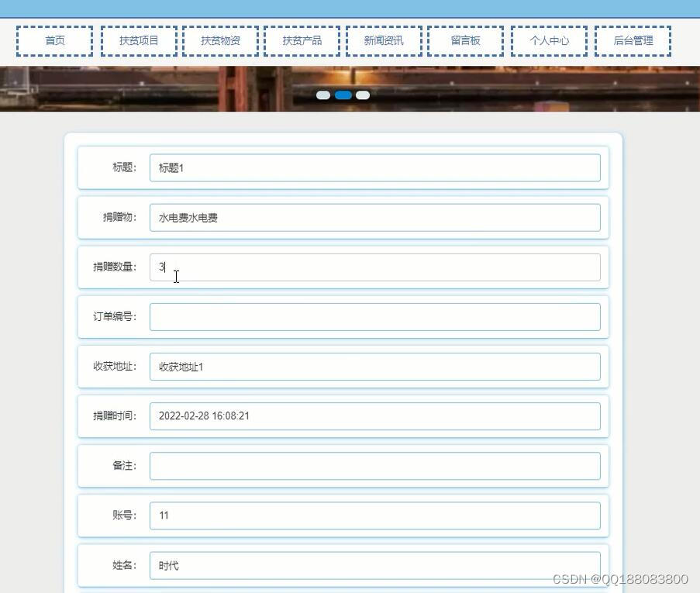This screenshot has width=700, height=593.
Task: Navigate to 扶贫项目 (Poverty Relief Projects)
Action: coord(137,40)
